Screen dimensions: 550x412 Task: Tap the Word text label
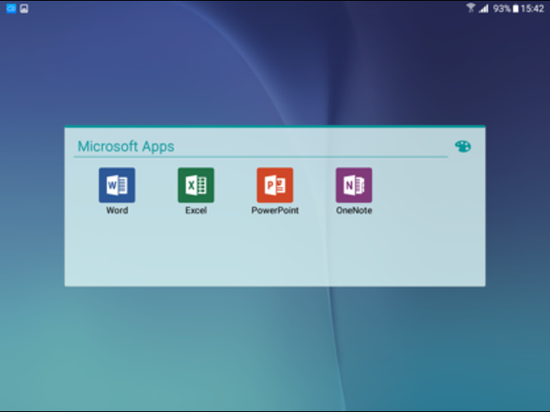pos(117,210)
